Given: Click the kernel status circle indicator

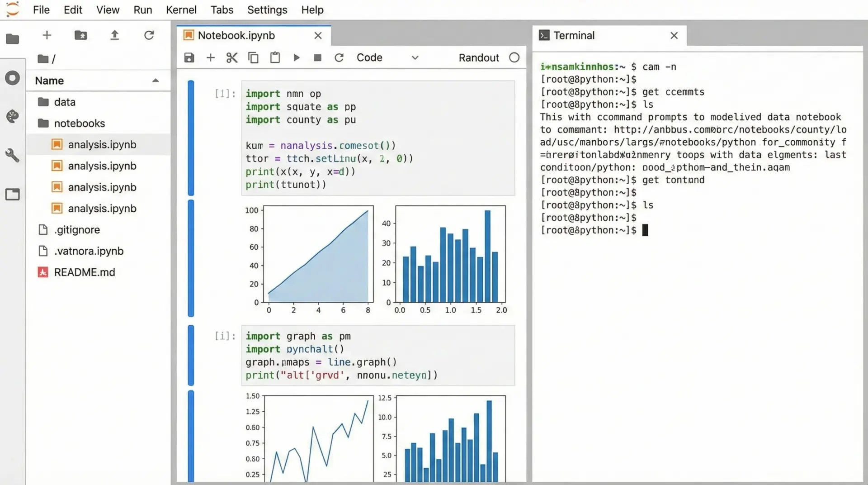Looking at the screenshot, I should [x=514, y=58].
